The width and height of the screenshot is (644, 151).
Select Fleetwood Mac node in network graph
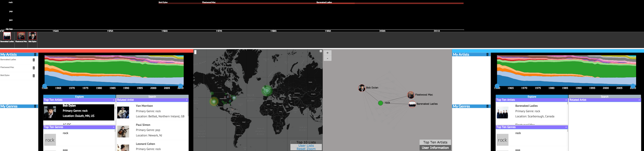pyautogui.click(x=411, y=95)
